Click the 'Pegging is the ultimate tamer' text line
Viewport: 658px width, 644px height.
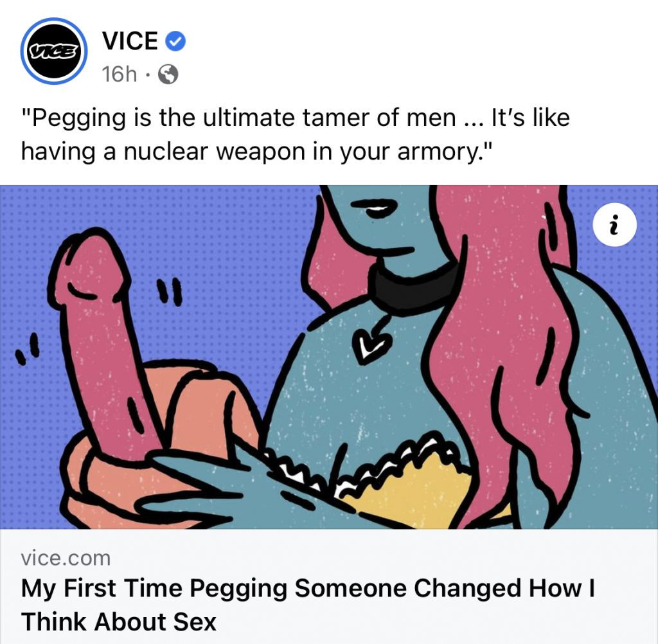coord(296,118)
